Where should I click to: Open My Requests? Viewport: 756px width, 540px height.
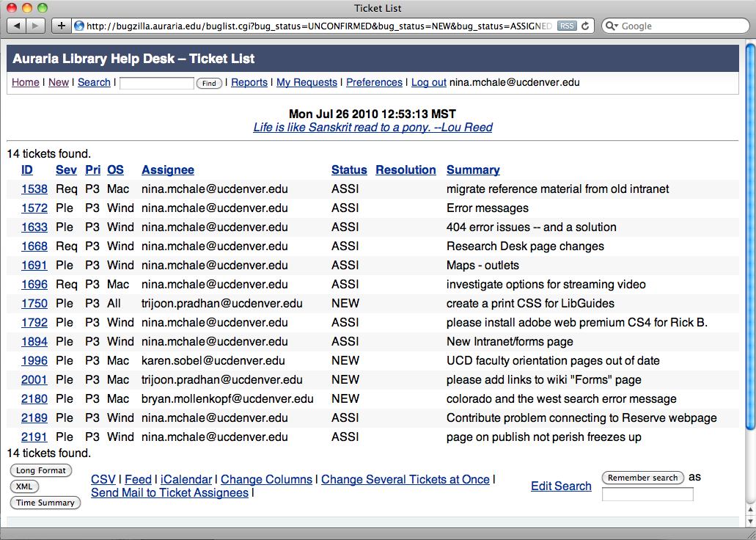pyautogui.click(x=307, y=82)
